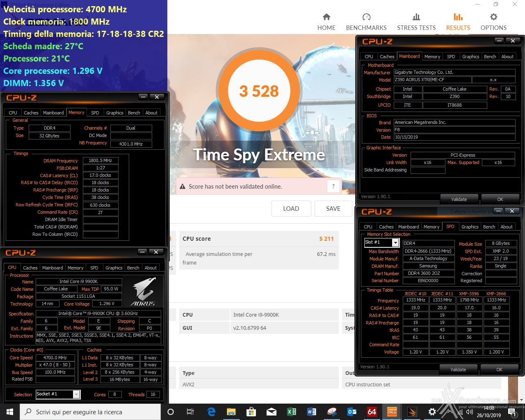525x420 pixels.
Task: Open Graphics tab in the Memory CPU-Z window
Action: [114, 113]
